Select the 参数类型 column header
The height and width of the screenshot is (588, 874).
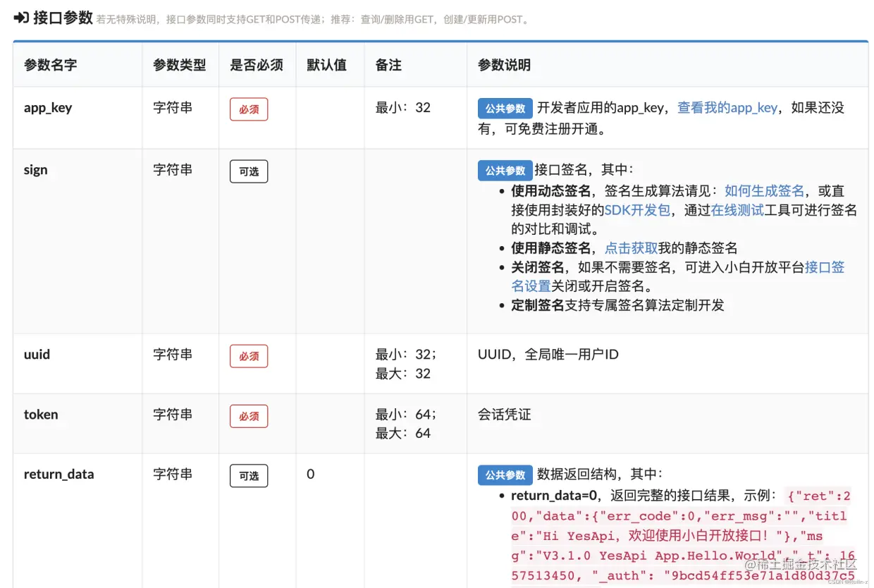click(180, 65)
